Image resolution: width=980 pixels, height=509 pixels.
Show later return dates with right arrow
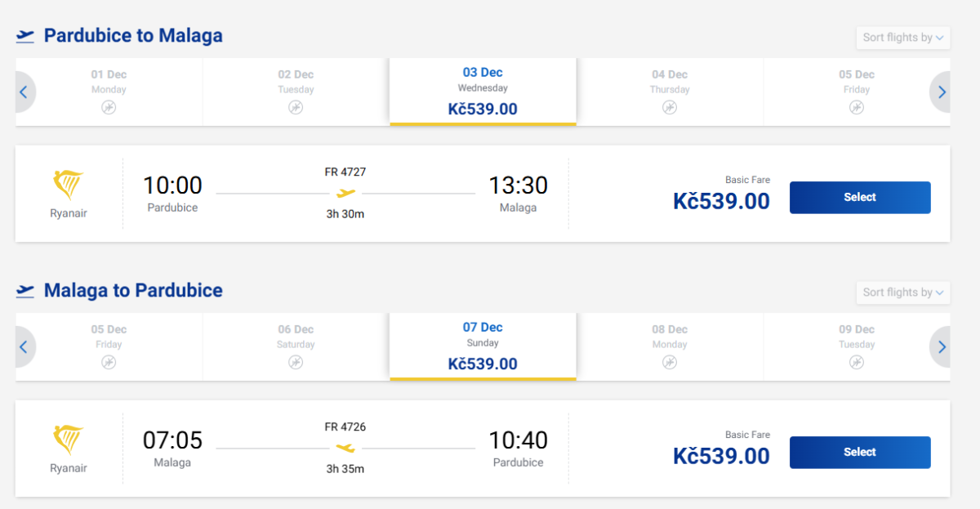[x=942, y=347]
